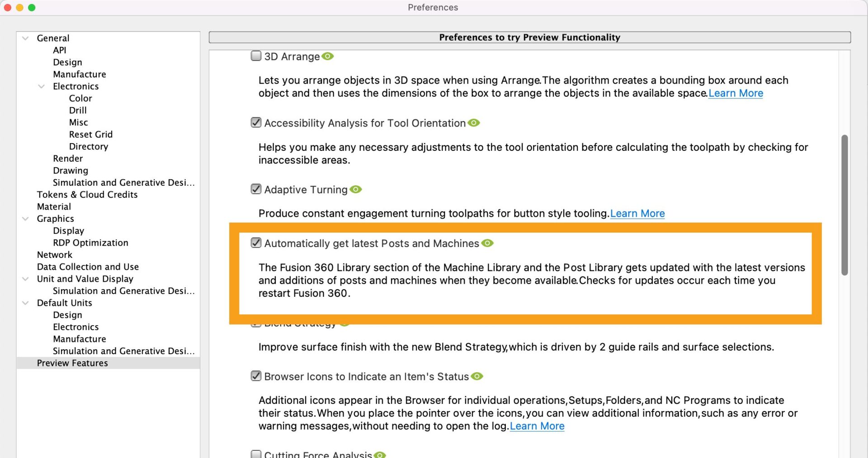Screen dimensions: 868x458
Task: Click the preferences list vertical scrollbar
Action: coord(844,205)
